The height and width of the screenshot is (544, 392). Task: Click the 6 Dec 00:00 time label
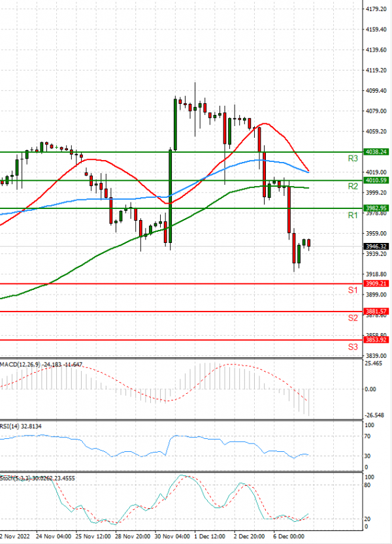pos(289,536)
